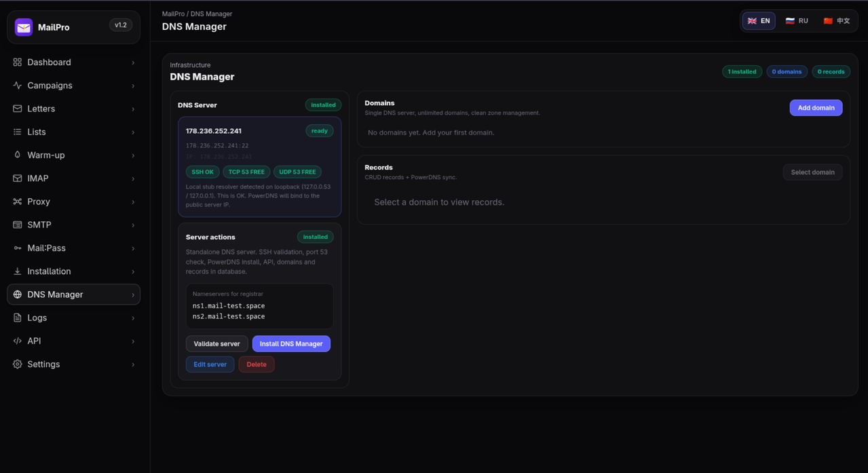Click the Select domain button
Image resolution: width=868 pixels, height=473 pixels.
coord(812,172)
